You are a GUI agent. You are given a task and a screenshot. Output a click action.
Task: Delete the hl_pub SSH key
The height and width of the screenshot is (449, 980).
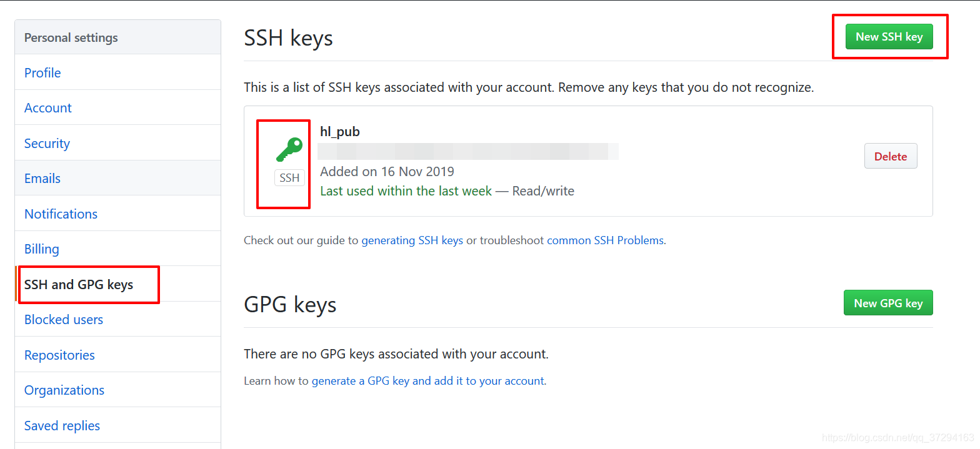tap(891, 156)
